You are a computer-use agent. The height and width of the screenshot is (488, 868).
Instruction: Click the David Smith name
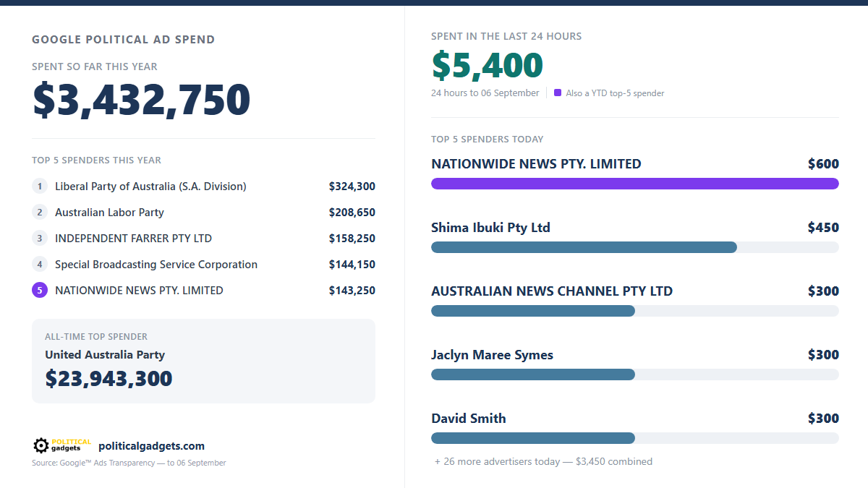pos(469,419)
